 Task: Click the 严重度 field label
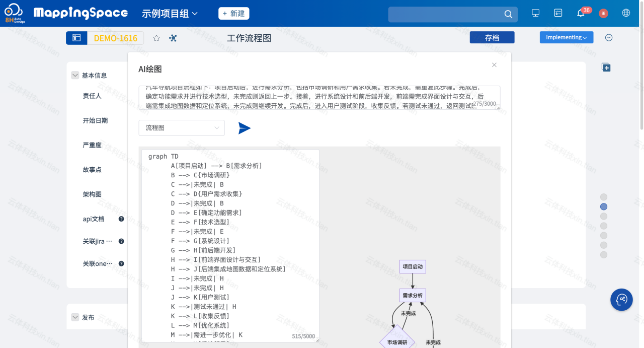pyautogui.click(x=92, y=145)
